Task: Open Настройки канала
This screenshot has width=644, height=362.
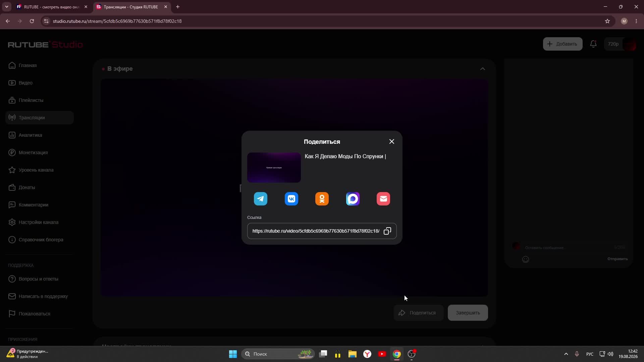Action: [40, 222]
